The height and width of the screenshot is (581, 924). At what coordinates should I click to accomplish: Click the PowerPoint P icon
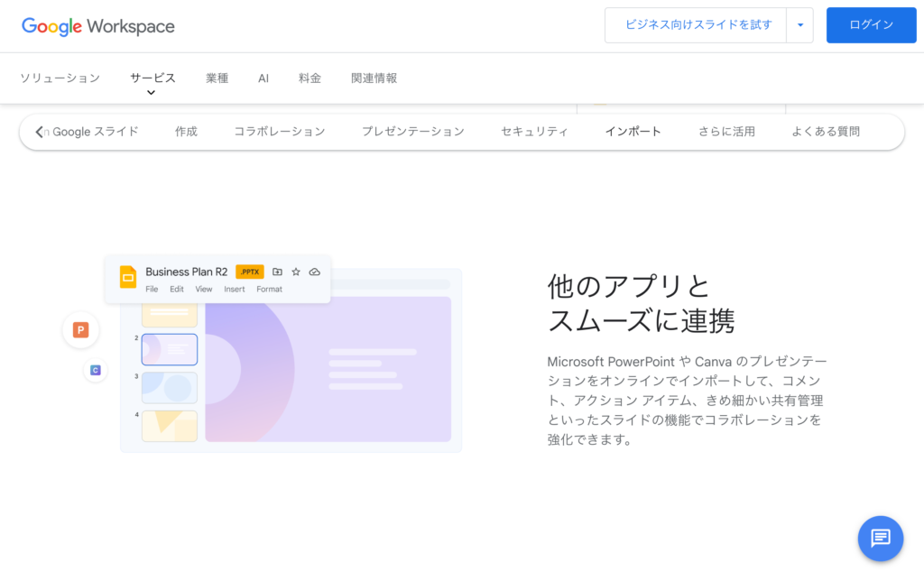(80, 330)
